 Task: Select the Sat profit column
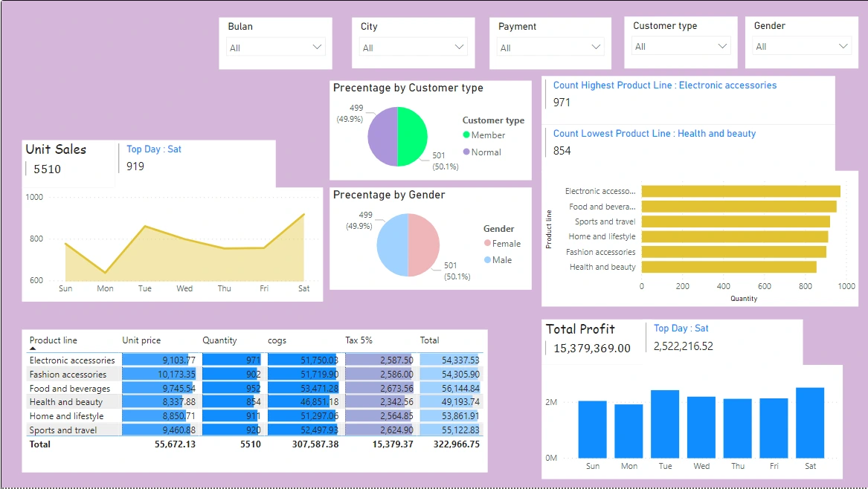tap(810, 423)
